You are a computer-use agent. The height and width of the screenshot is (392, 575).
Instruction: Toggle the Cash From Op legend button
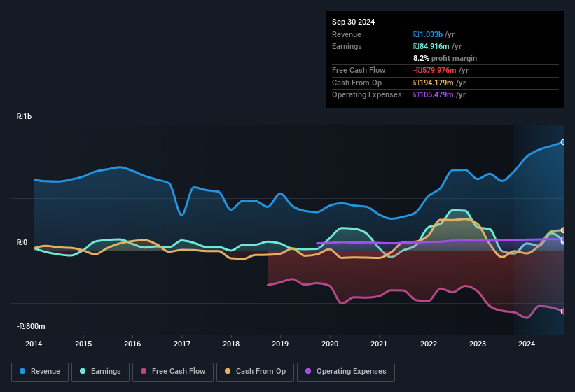255,372
